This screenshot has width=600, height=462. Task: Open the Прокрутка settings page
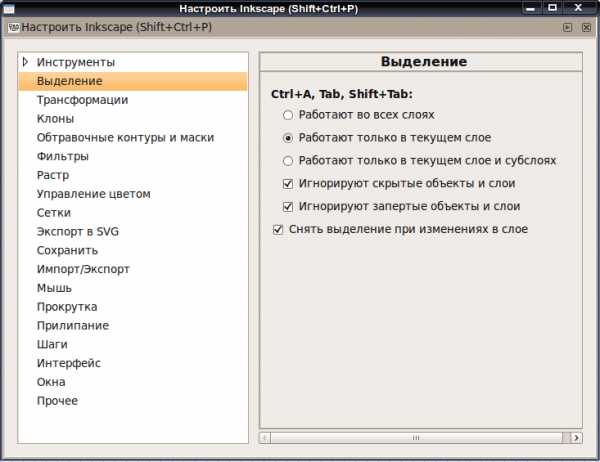[x=67, y=307]
